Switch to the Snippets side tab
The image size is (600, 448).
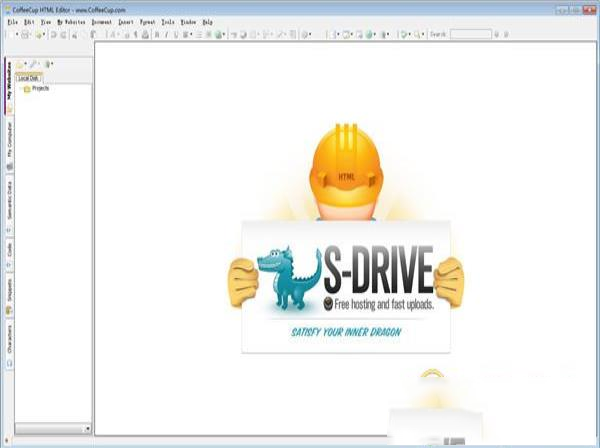coord(10,296)
